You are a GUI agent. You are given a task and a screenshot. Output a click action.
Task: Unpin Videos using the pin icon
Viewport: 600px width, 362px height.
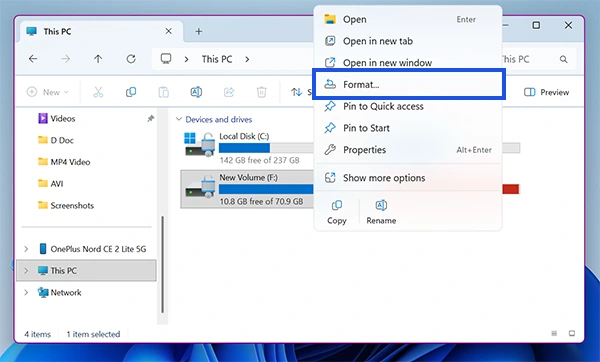[x=150, y=119]
